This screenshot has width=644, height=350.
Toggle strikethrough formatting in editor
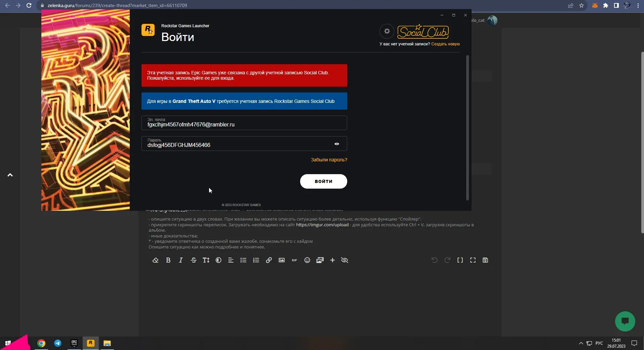pos(194,260)
